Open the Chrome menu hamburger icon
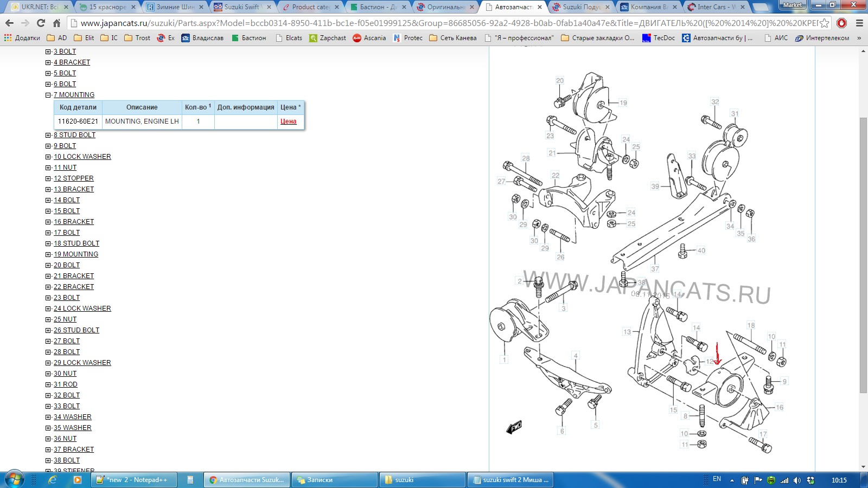868x488 pixels. point(859,23)
